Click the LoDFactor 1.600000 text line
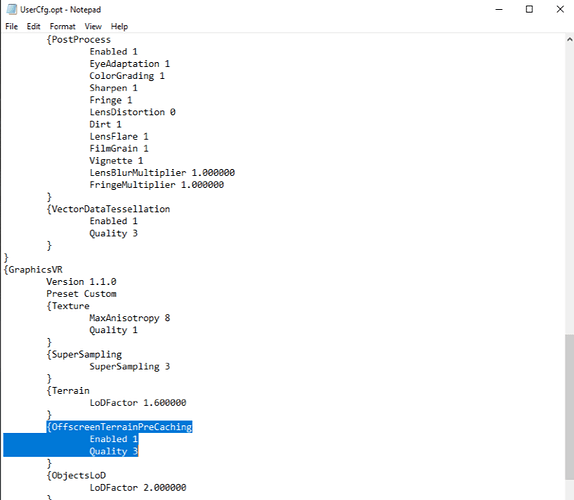The image size is (574, 500). [x=138, y=403]
